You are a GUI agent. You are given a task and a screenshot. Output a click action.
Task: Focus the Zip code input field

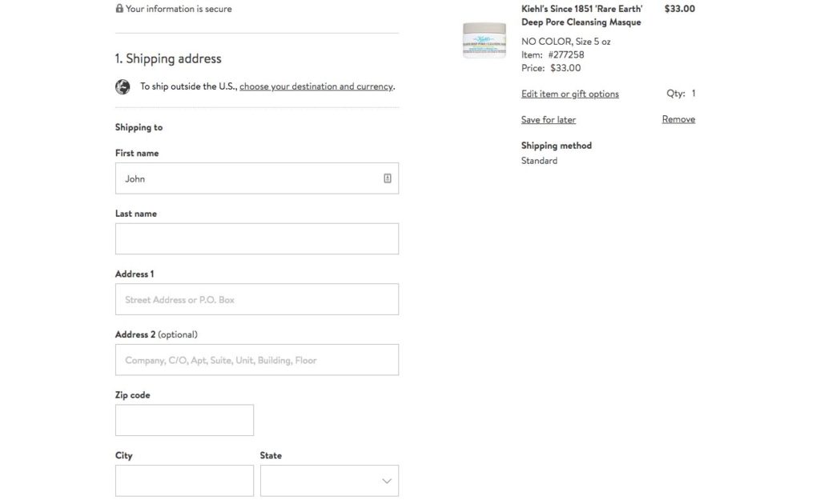tap(185, 420)
